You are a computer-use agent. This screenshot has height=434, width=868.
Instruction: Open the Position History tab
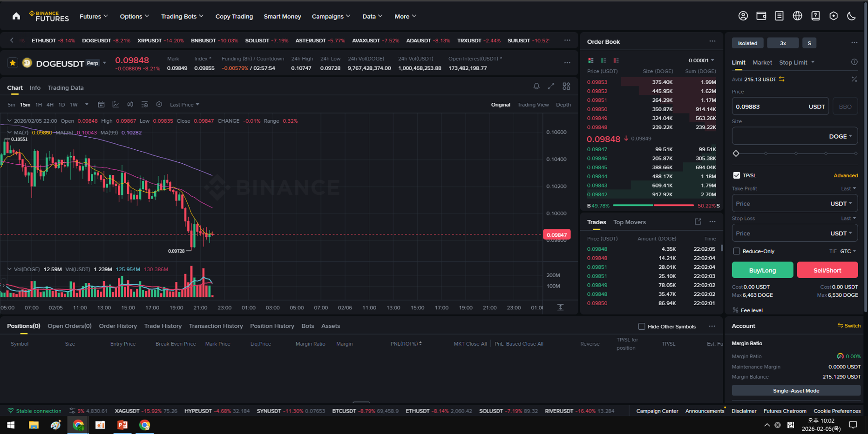point(272,326)
